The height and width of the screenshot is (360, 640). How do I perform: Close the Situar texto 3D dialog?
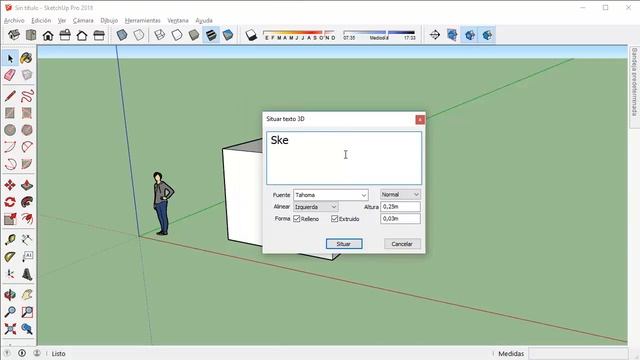(x=420, y=119)
